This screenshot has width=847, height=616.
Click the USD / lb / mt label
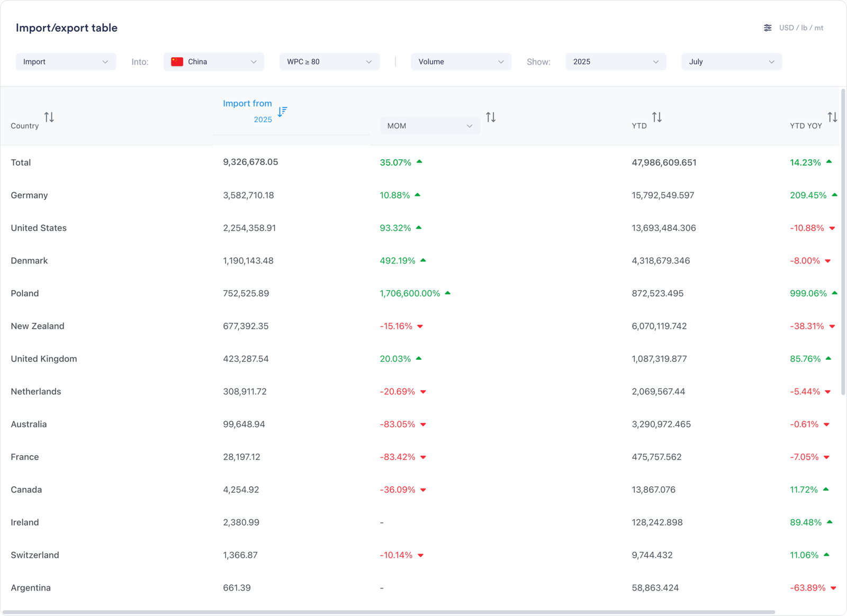click(801, 28)
